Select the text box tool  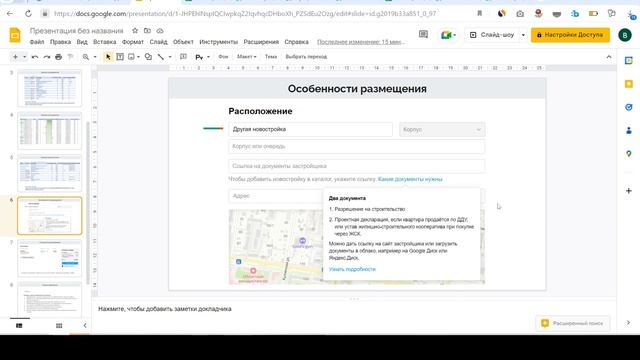coord(120,57)
